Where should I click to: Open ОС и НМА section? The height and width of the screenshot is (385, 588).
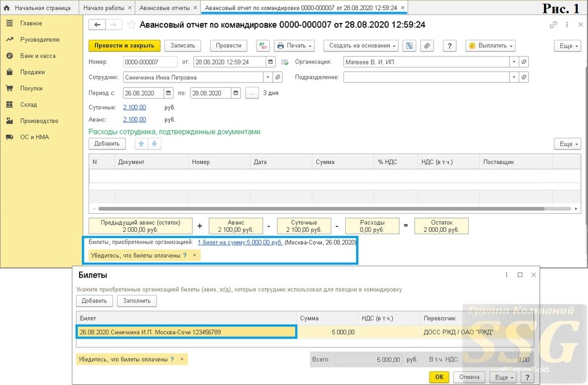(34, 137)
